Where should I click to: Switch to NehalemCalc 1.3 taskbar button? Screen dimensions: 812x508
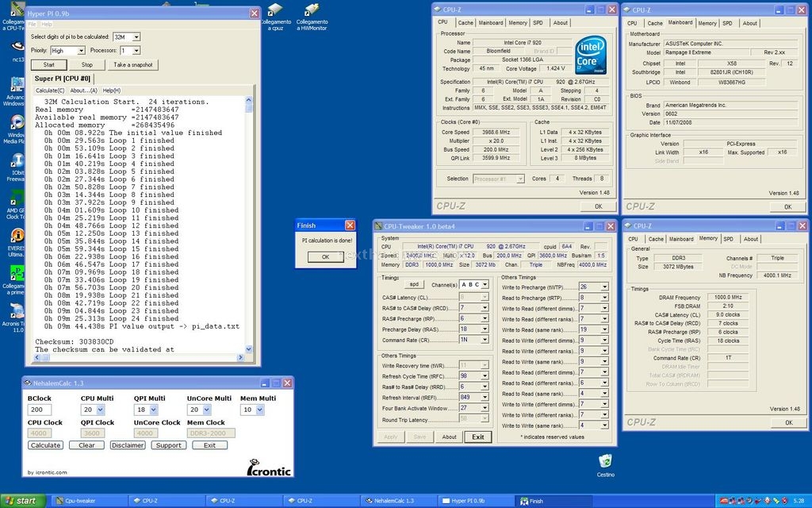[400, 501]
